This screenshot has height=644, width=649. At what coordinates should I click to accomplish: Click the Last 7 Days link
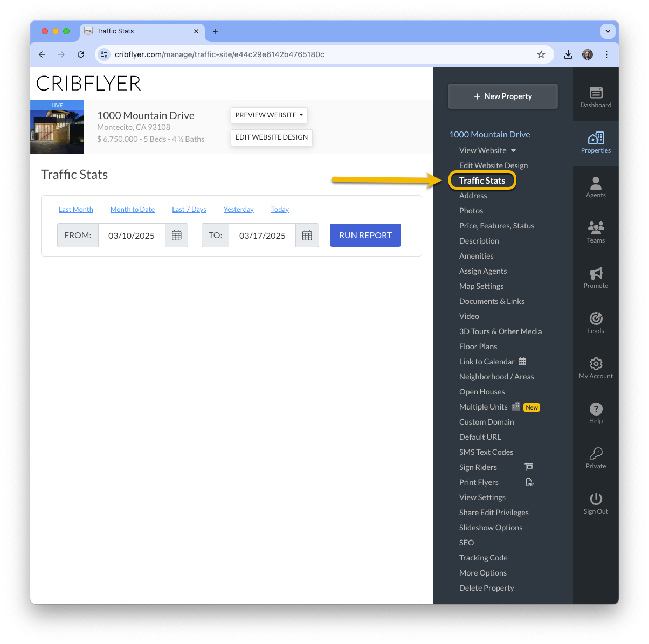click(189, 209)
